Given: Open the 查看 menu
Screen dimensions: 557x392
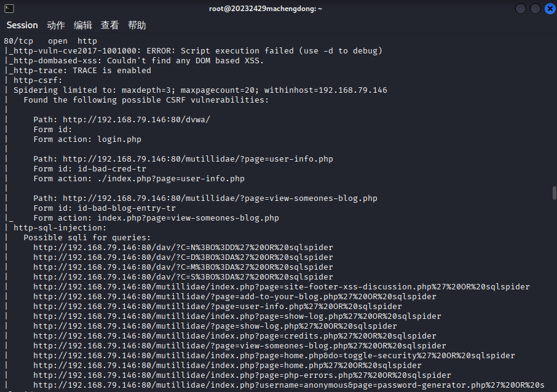Looking at the screenshot, I should (110, 25).
